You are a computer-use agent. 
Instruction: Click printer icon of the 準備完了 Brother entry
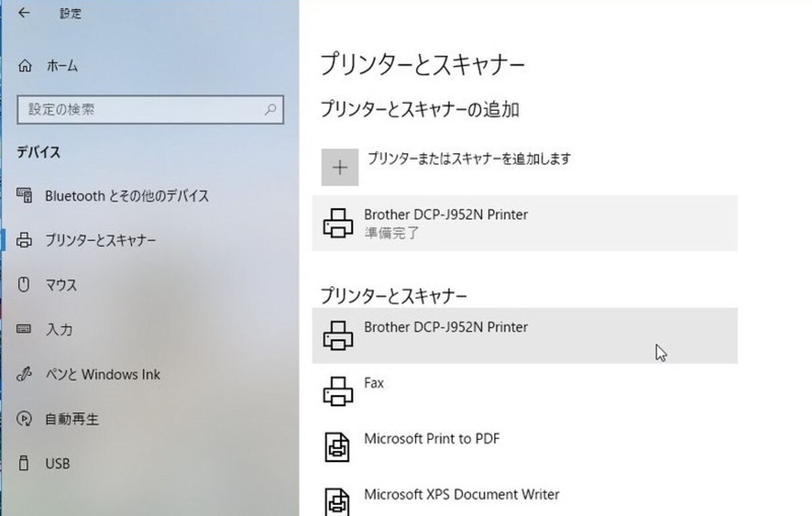[x=338, y=223]
